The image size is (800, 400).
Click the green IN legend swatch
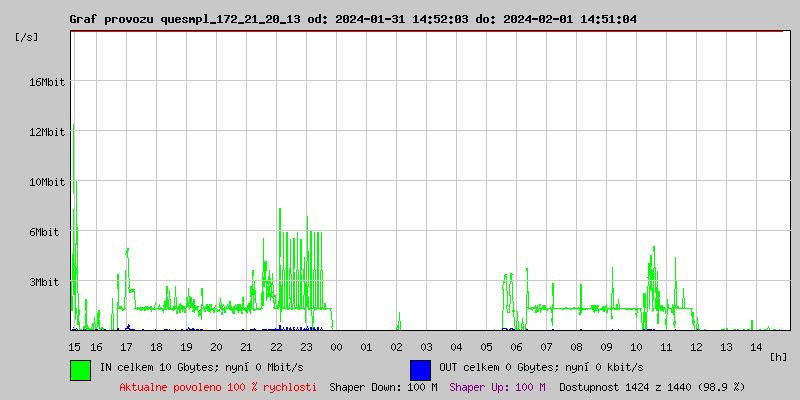click(x=80, y=369)
